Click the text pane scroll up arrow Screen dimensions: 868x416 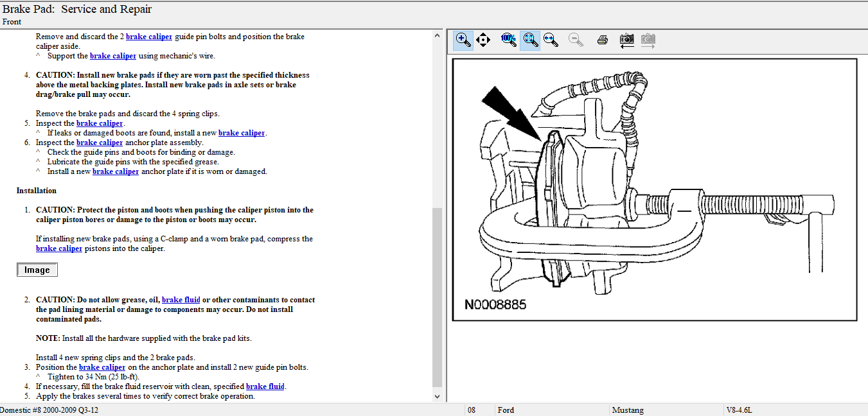point(438,36)
